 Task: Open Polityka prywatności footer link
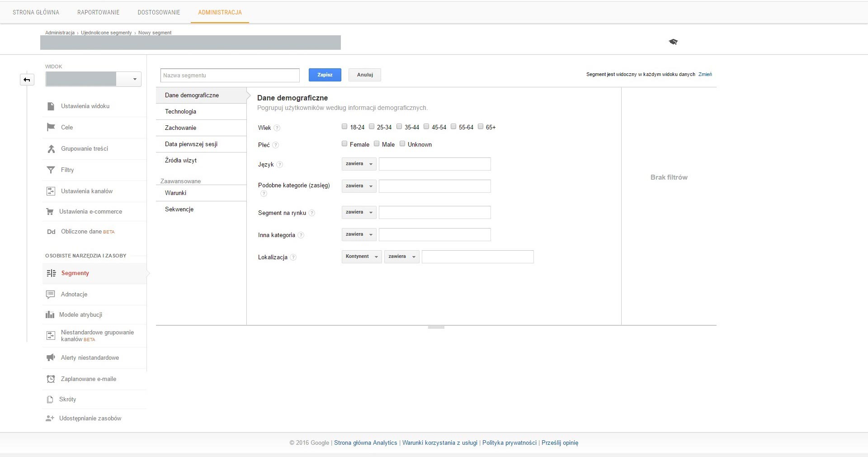(509, 443)
